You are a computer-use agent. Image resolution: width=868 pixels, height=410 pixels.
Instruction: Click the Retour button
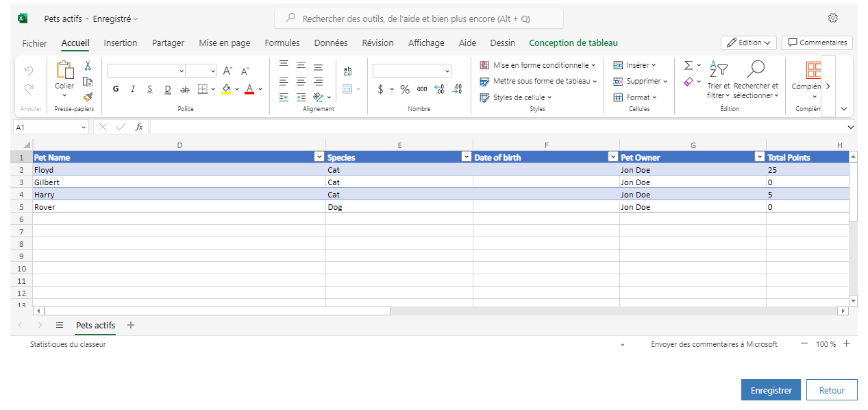tap(832, 390)
